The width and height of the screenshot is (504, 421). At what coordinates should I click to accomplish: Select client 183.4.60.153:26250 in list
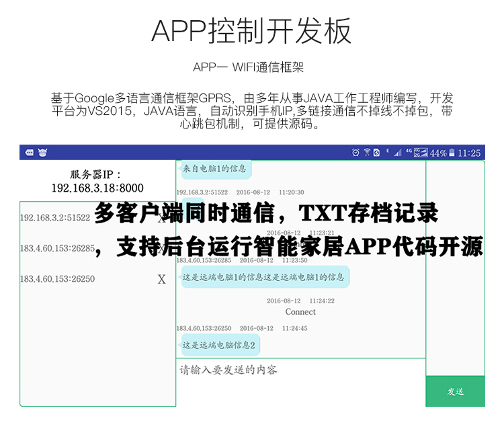tap(58, 279)
